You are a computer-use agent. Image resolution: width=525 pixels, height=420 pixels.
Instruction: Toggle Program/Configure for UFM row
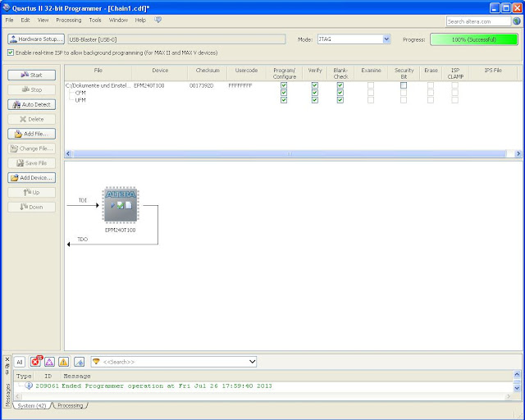[x=284, y=100]
